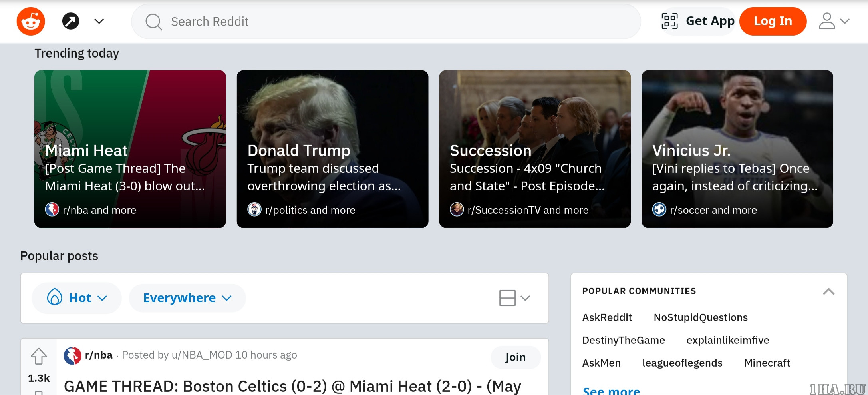868x395 pixels.
Task: Click See more communities link
Action: (x=611, y=391)
